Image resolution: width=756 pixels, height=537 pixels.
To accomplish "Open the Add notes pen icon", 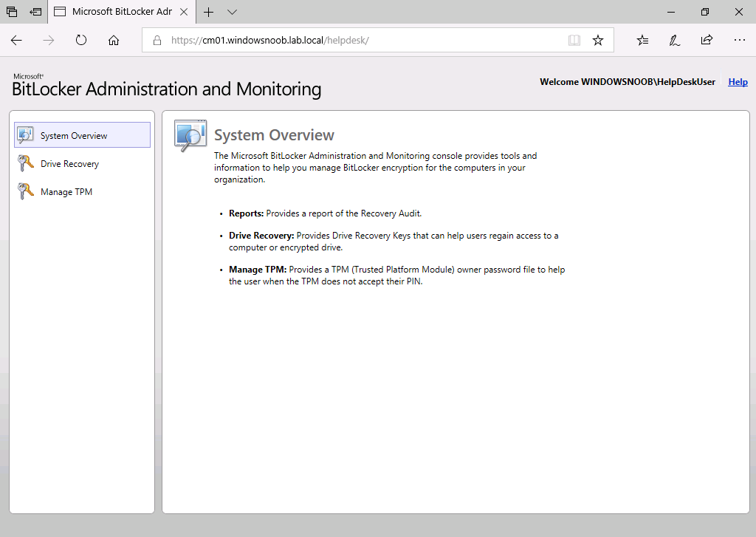I will (675, 40).
